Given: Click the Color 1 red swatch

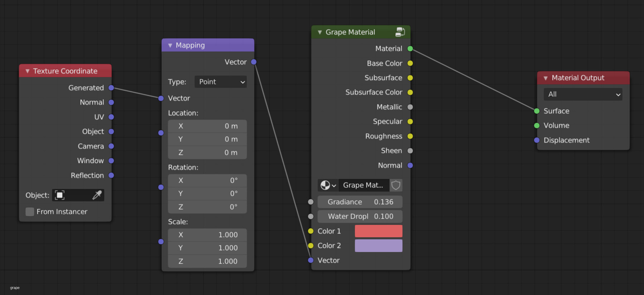Looking at the screenshot, I should (x=379, y=231).
